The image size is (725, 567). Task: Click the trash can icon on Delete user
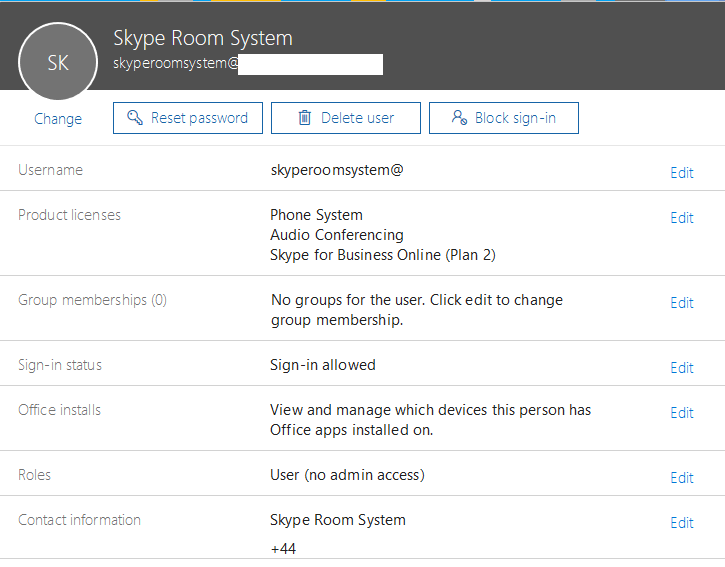point(304,117)
